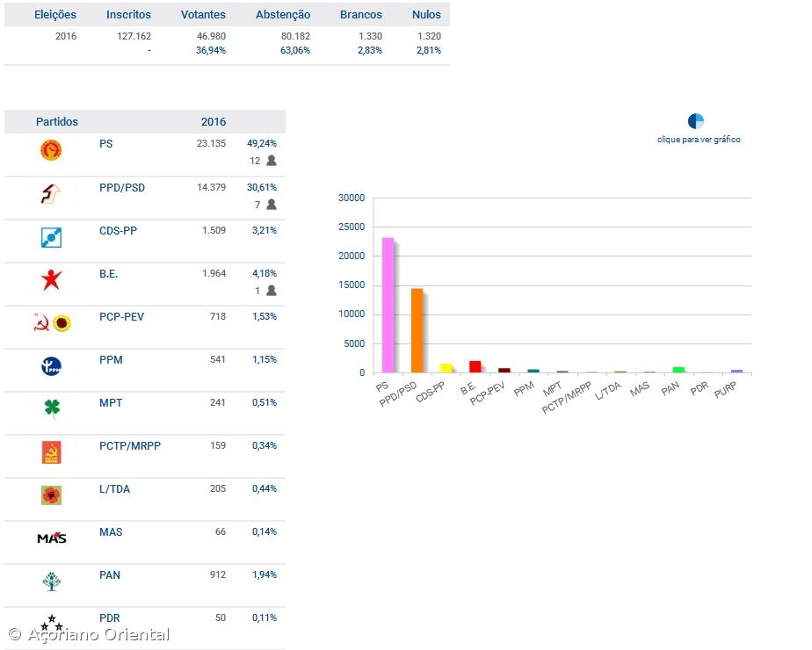Click the PS party rose fist logo

(x=51, y=151)
